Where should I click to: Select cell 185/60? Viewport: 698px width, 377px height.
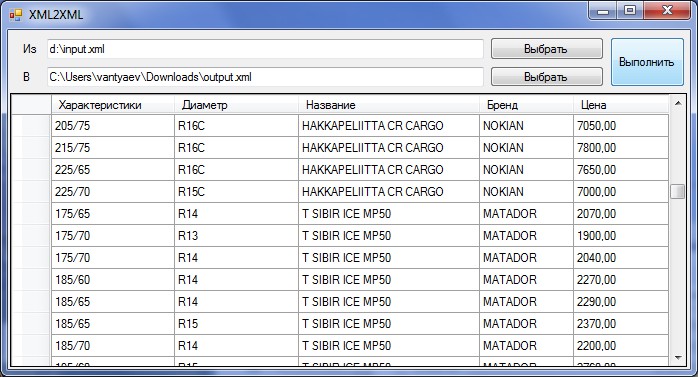coord(113,280)
